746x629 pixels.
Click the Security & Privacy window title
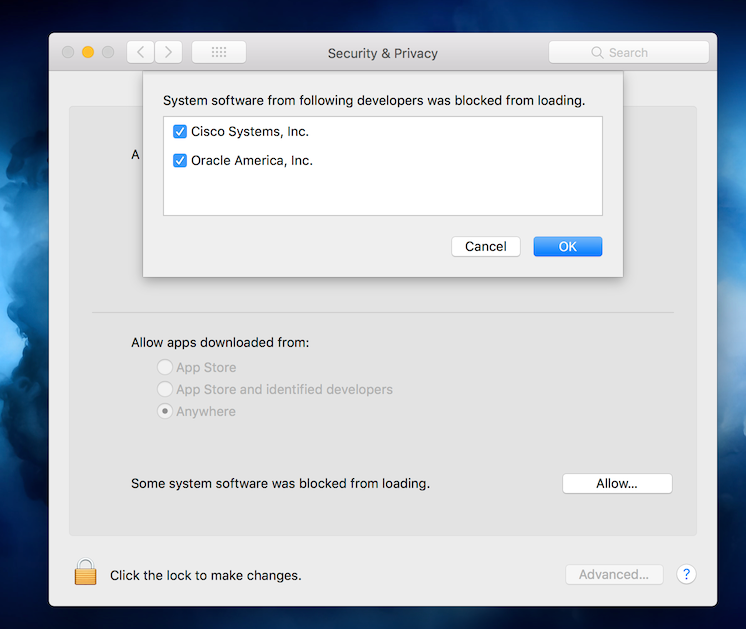(383, 53)
